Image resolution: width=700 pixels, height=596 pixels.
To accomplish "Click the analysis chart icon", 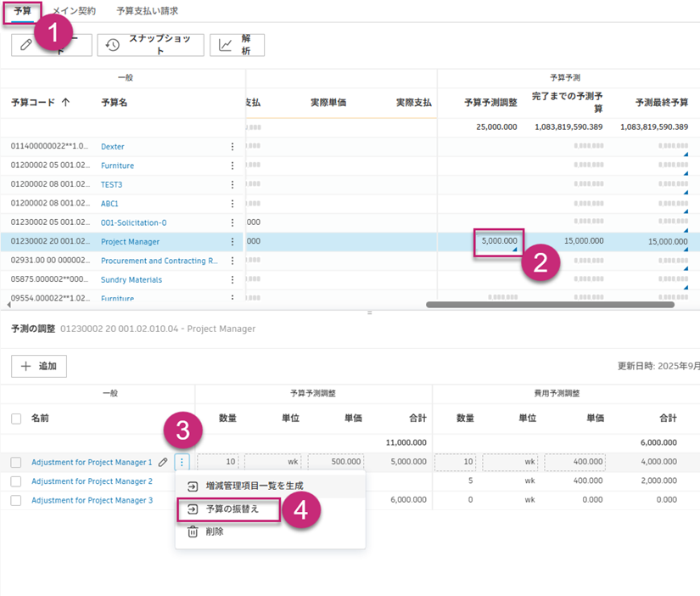I will coord(225,45).
